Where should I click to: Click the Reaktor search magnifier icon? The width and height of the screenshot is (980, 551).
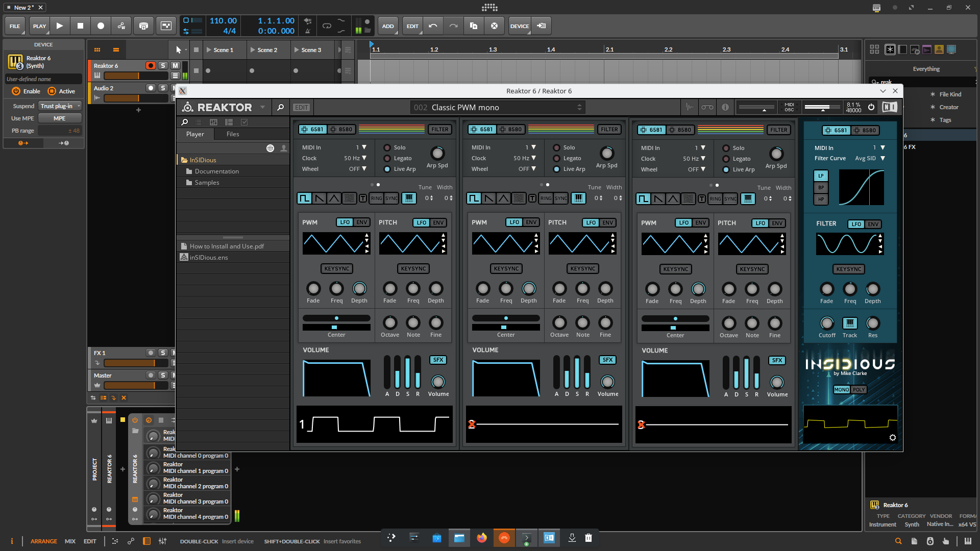coord(280,108)
